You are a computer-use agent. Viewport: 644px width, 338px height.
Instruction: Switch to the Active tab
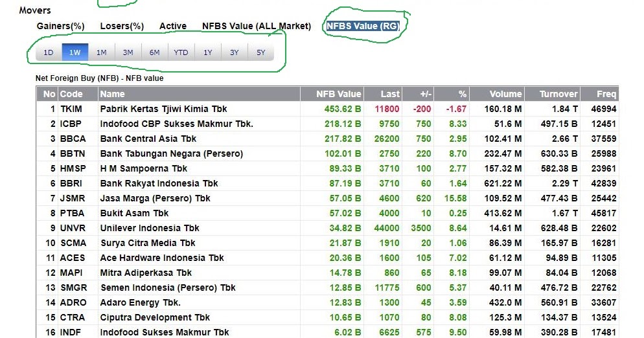coord(173,27)
